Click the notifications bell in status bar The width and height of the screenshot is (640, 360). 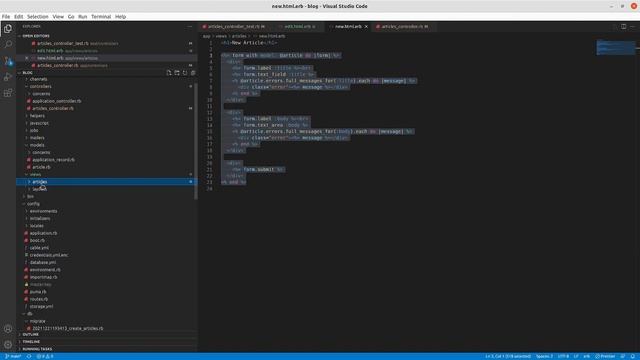[x=633, y=356]
